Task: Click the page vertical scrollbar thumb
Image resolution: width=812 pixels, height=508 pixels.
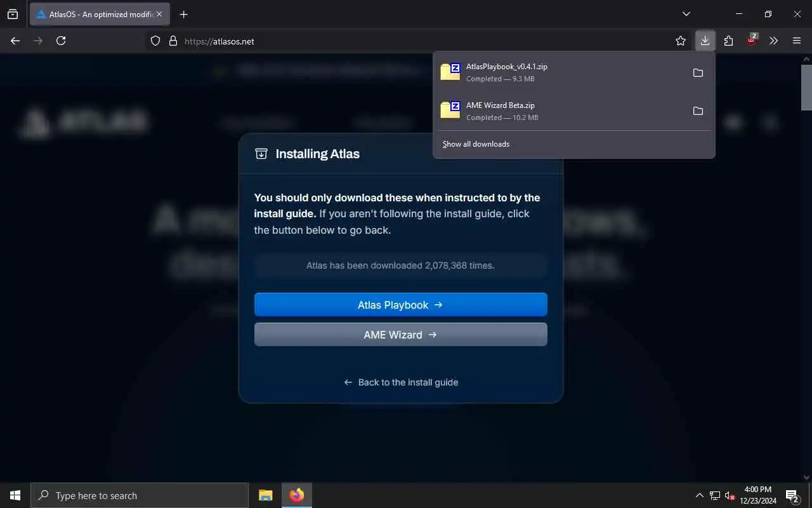Action: point(806,87)
